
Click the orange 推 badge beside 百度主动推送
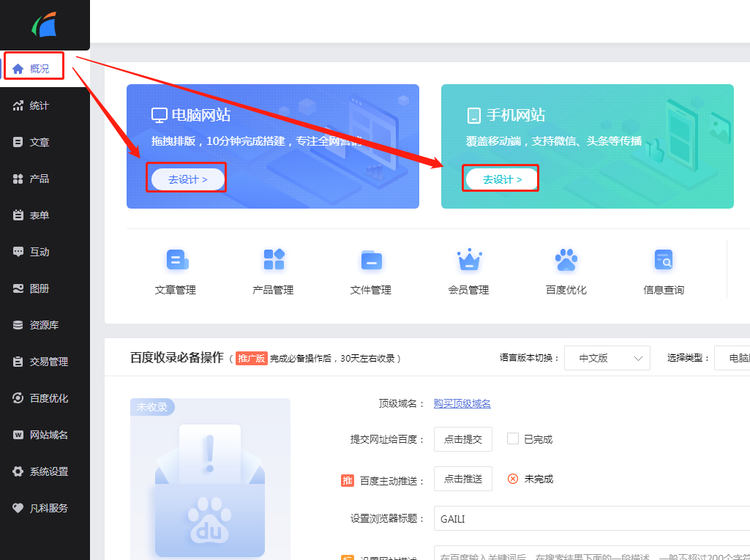[x=348, y=480]
